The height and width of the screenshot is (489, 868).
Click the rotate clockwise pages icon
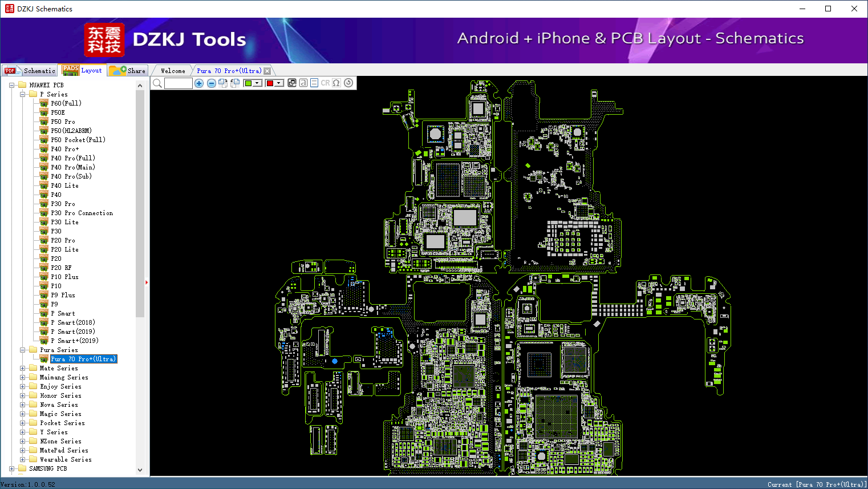click(x=223, y=83)
